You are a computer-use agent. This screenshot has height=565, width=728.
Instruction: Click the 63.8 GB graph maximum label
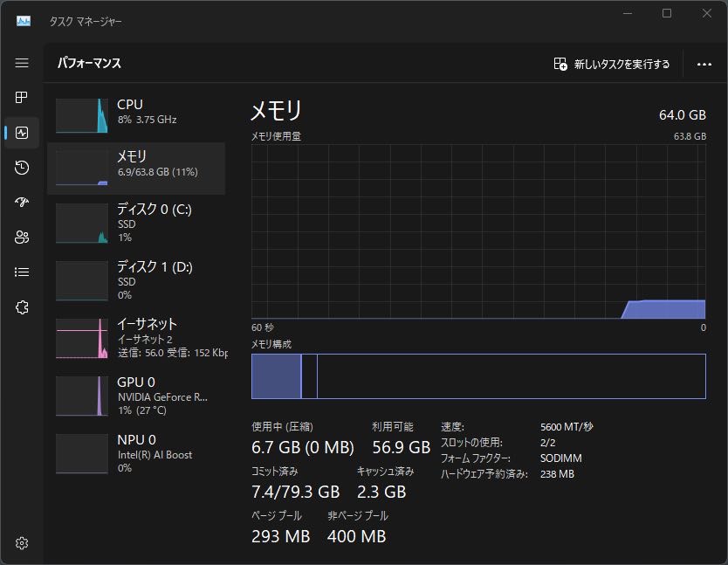click(690, 136)
